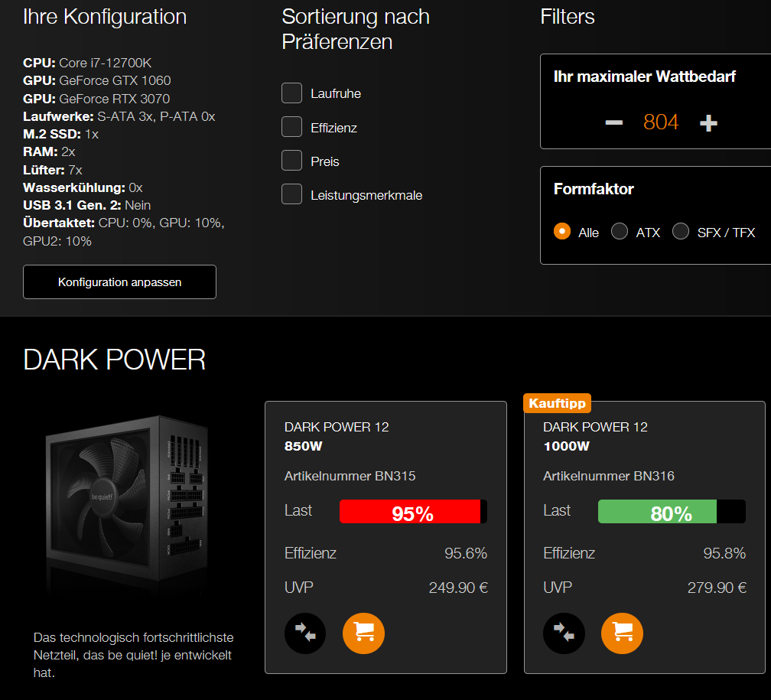This screenshot has width=771, height=700.
Task: Click the GPU GeForce RTX 3070 line
Action: [96, 99]
